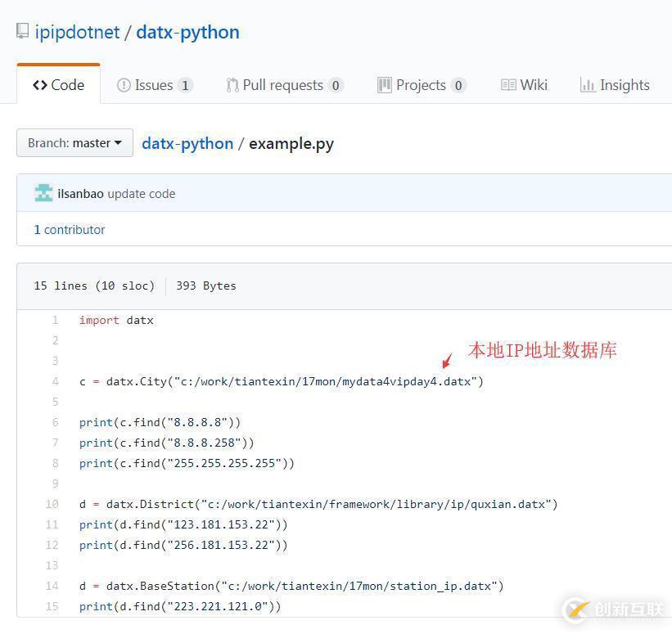Open the Wiki tab
The height and width of the screenshot is (634, 672).
pyautogui.click(x=524, y=85)
